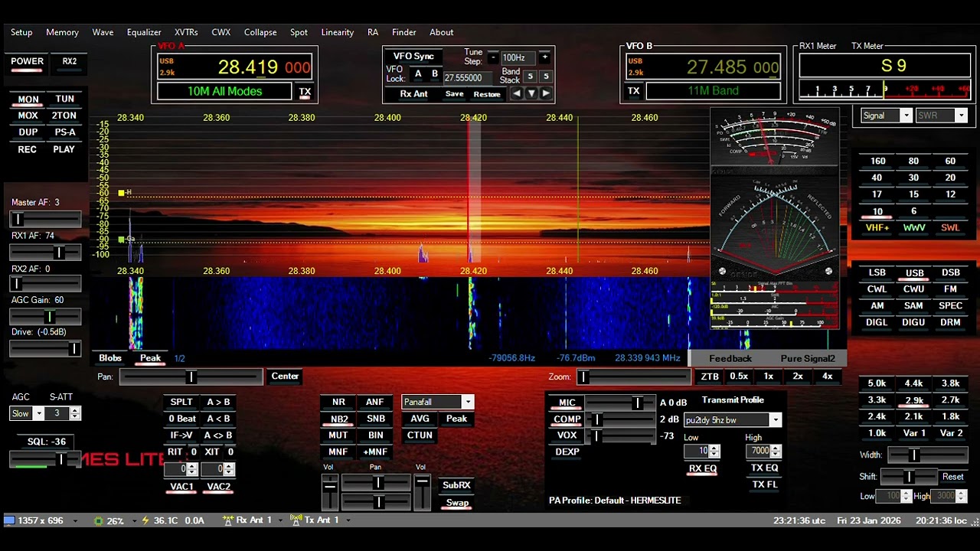Toggle the VFO B TX indicator
The width and height of the screenshot is (980, 551).
pyautogui.click(x=633, y=91)
